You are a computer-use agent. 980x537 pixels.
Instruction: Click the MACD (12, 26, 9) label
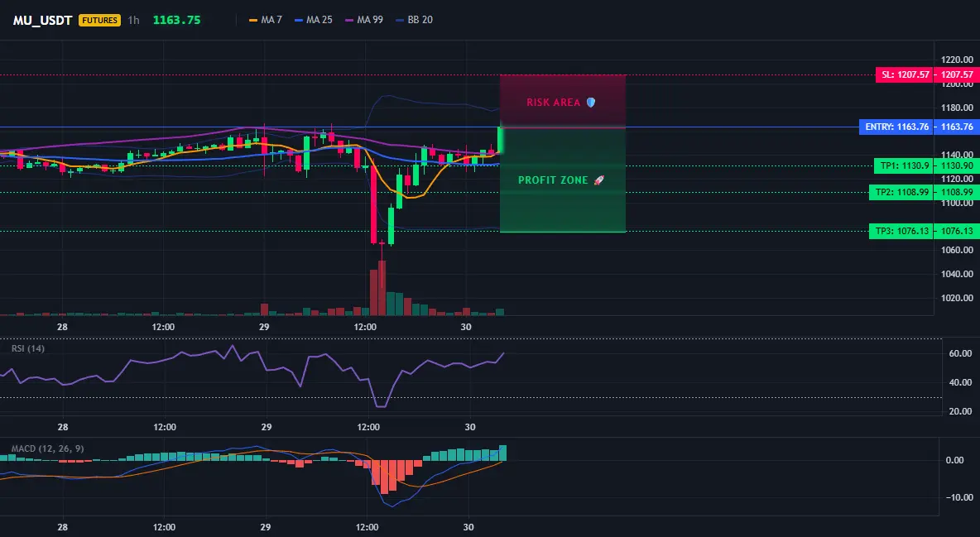47,448
